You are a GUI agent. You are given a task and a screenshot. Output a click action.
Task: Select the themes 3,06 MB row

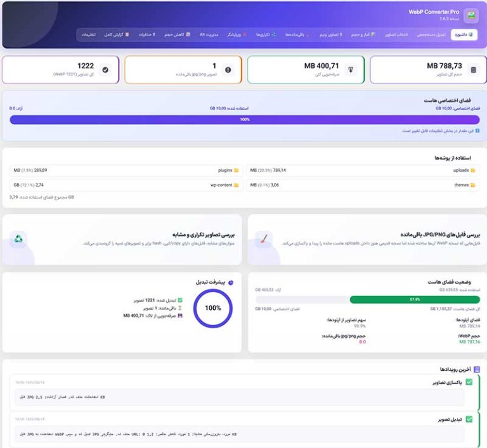[363, 185]
